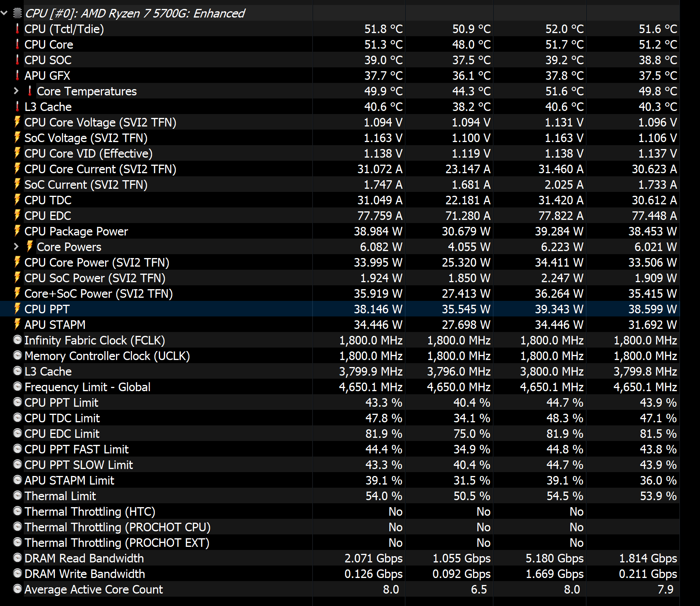This screenshot has width=700, height=606.
Task: Click clock icon beside L3 Cache frequency
Action: (17, 371)
